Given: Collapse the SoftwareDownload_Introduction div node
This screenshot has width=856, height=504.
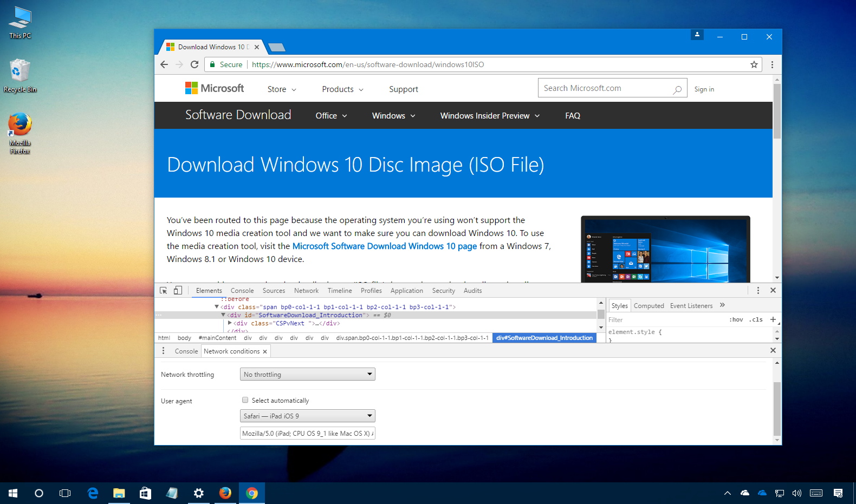Looking at the screenshot, I should pyautogui.click(x=223, y=315).
